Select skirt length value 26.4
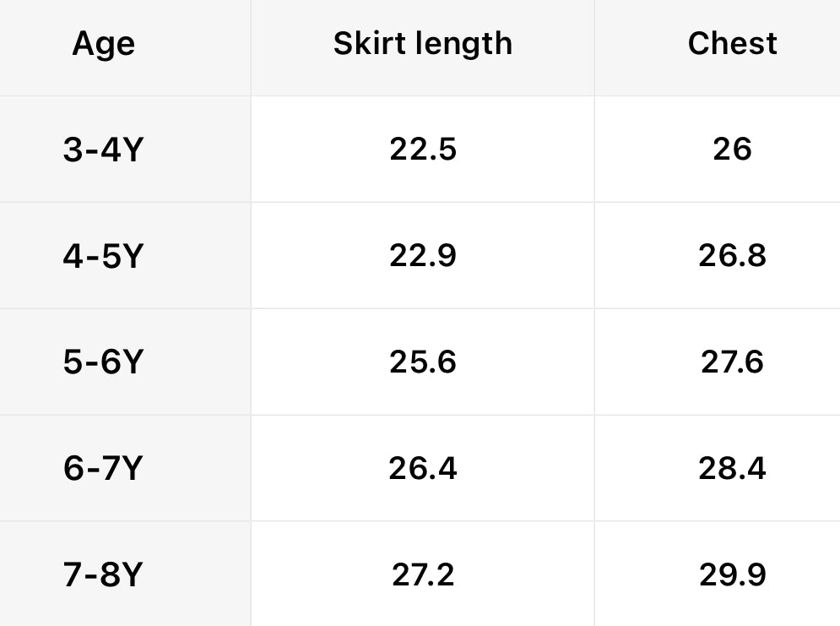This screenshot has height=626, width=840. [422, 468]
